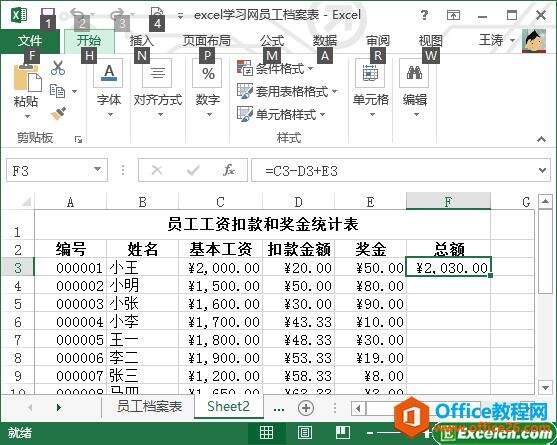Show more sheets via ellipsis button
Screen dimensions: 557x445
[278, 408]
